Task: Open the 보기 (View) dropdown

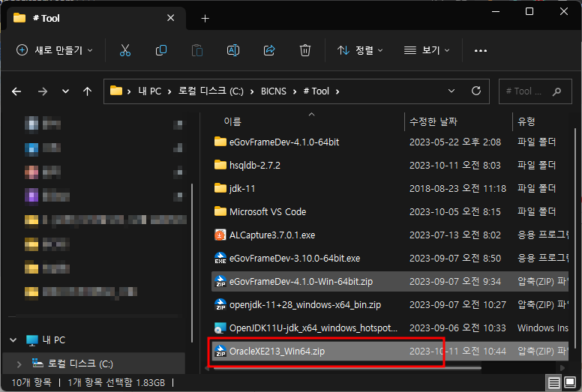Action: (427, 50)
